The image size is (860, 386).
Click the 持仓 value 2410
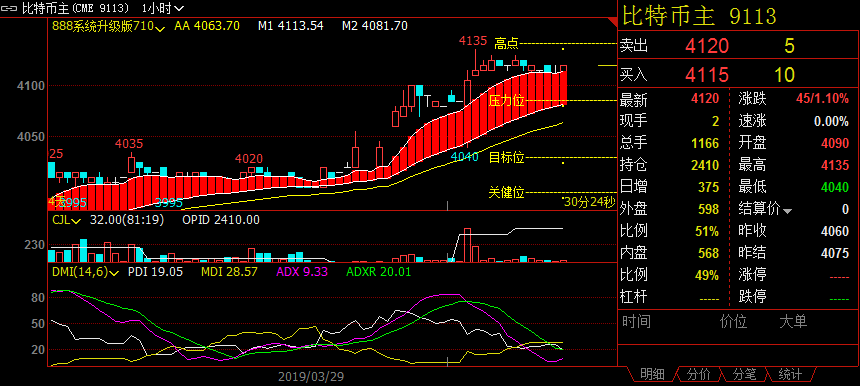click(x=705, y=165)
